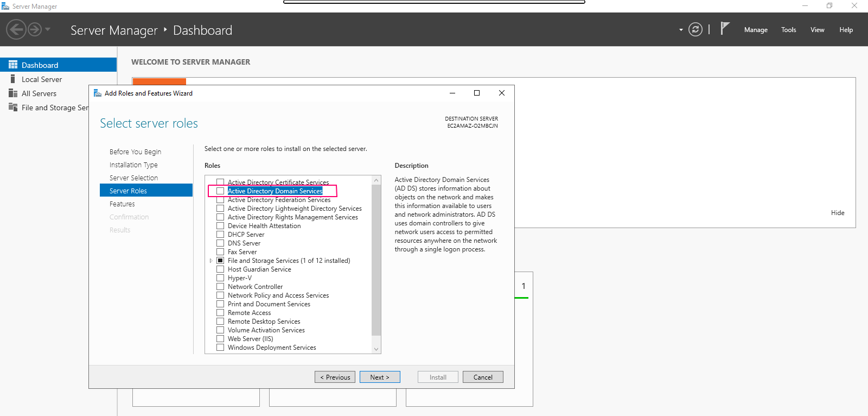Open the navigation history dropdown arrow
868x416 pixels.
(x=48, y=29)
